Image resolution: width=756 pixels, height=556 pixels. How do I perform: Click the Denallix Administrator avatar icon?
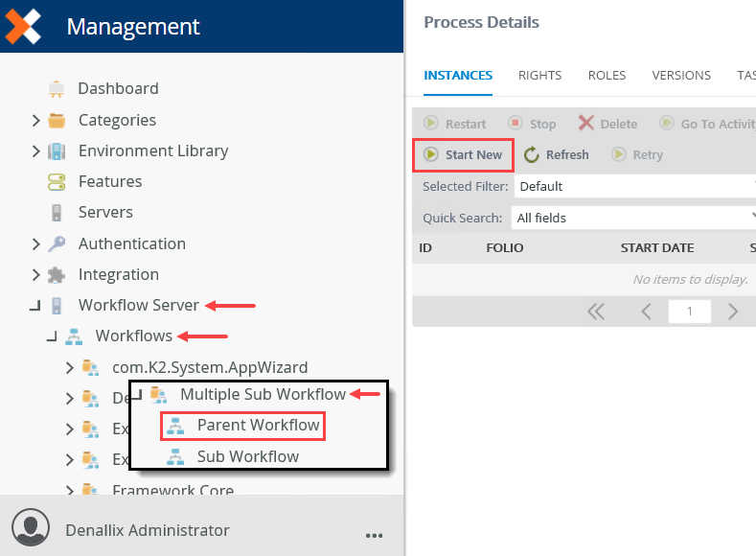[x=32, y=529]
